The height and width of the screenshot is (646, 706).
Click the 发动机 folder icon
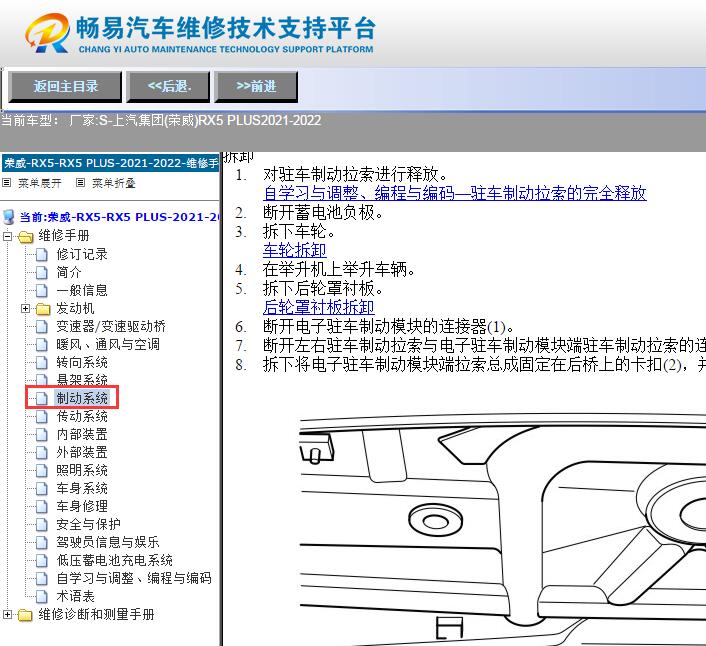(43, 309)
